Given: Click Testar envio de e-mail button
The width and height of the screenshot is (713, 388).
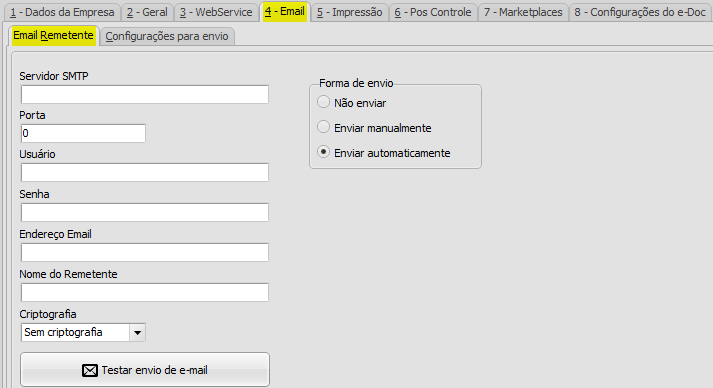Looking at the screenshot, I should point(145,370).
